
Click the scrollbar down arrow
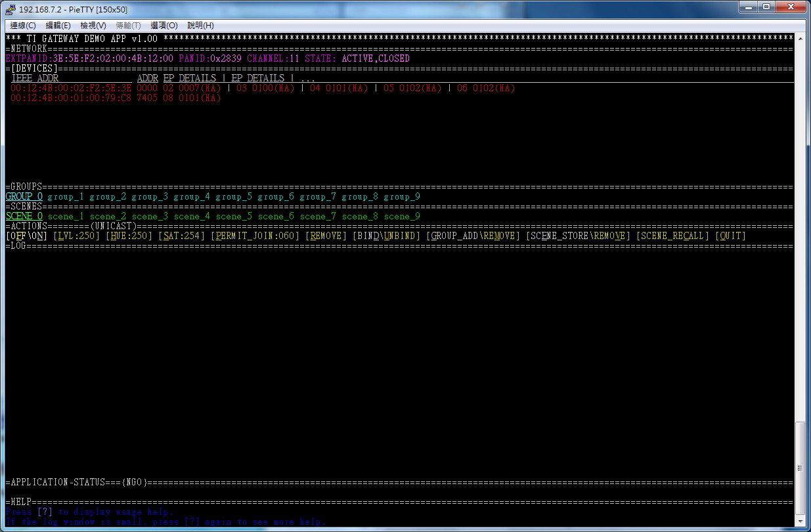[800, 522]
